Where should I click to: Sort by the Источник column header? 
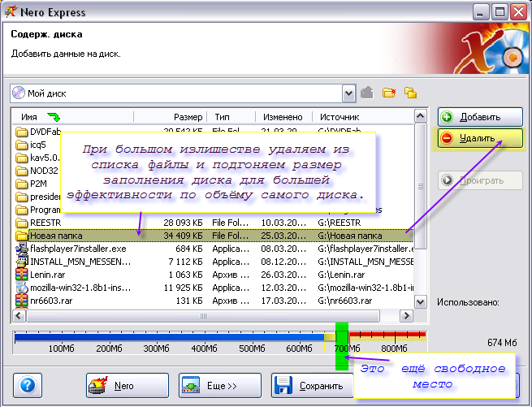(363, 117)
